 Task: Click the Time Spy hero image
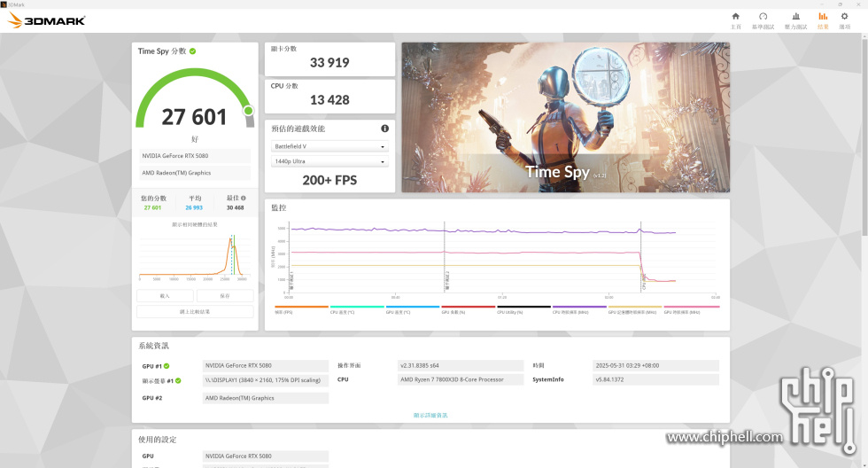[566, 117]
